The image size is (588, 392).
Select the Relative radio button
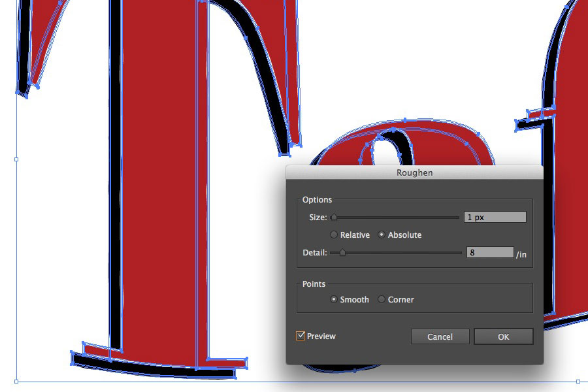point(333,235)
